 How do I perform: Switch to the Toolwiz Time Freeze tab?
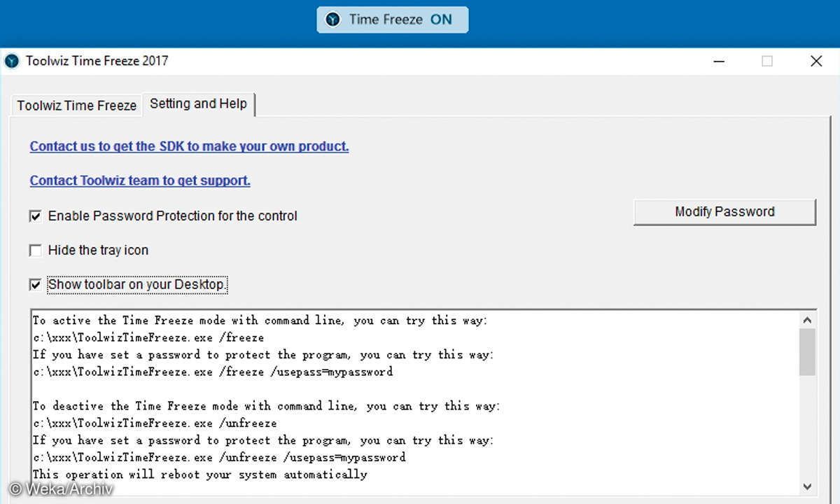point(76,106)
